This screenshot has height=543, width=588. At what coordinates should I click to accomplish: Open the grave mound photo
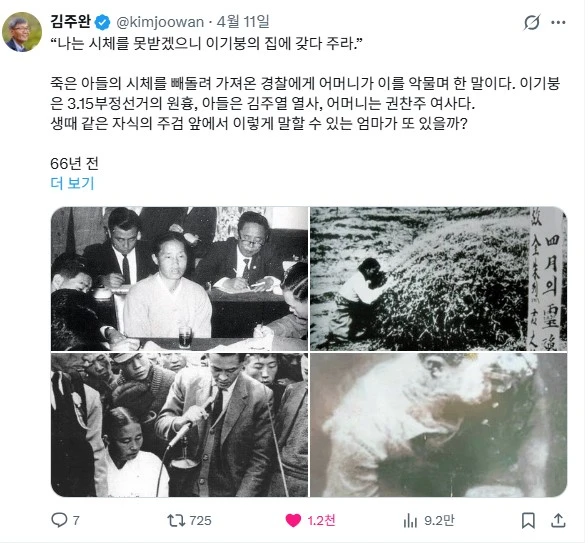click(x=438, y=279)
